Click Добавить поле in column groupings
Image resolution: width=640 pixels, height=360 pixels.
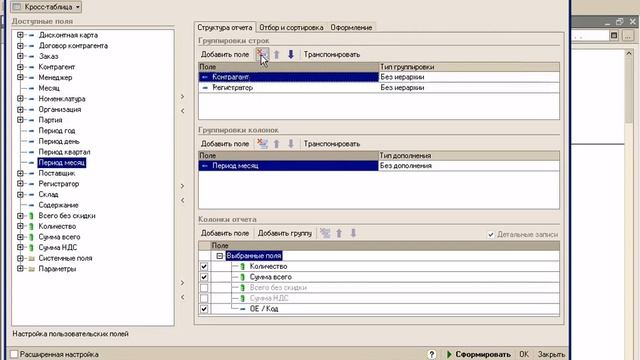[x=225, y=144]
